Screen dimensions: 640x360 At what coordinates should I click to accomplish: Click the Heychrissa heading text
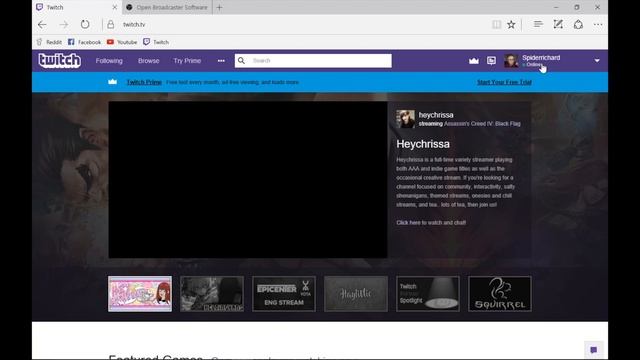pyautogui.click(x=423, y=144)
